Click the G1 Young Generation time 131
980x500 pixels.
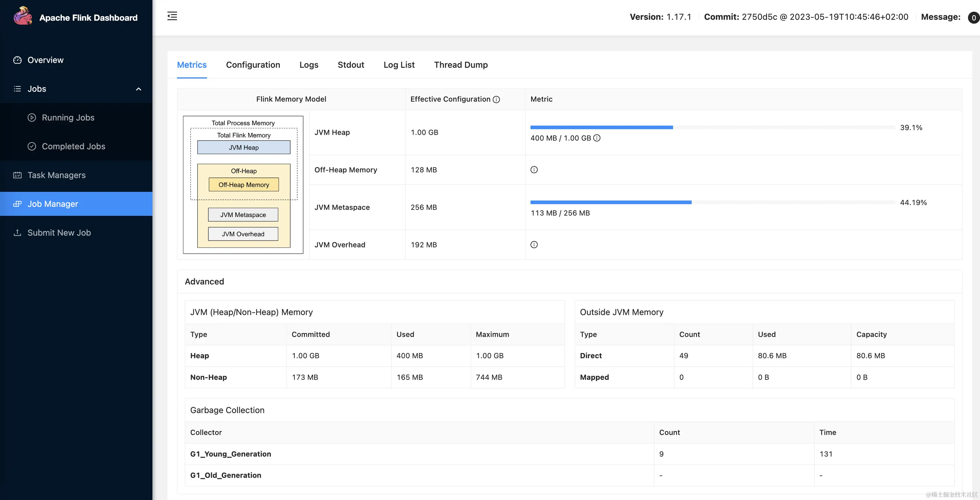[x=826, y=454]
